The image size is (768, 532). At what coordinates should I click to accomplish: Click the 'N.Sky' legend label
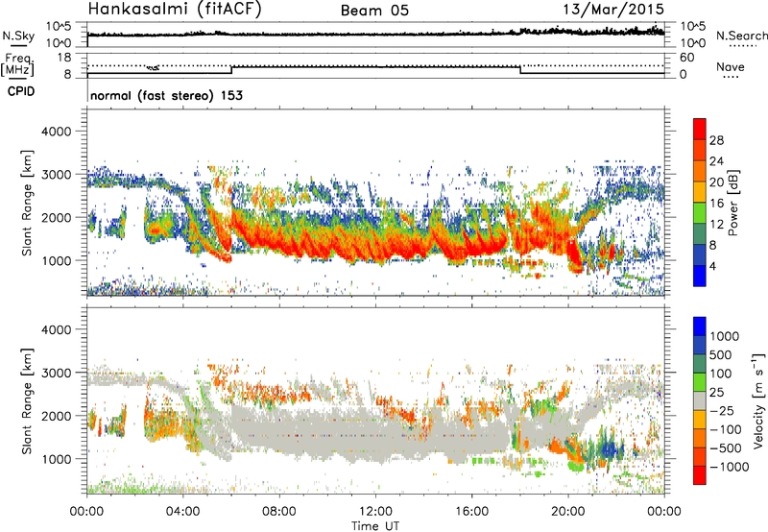coord(18,36)
